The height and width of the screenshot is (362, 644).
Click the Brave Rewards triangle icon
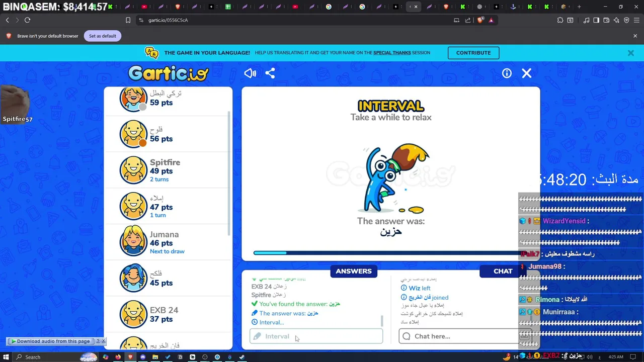tap(491, 20)
